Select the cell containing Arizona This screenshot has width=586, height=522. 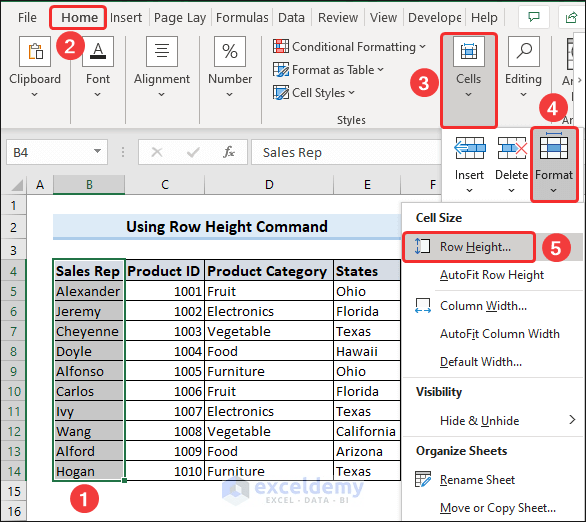tap(367, 451)
